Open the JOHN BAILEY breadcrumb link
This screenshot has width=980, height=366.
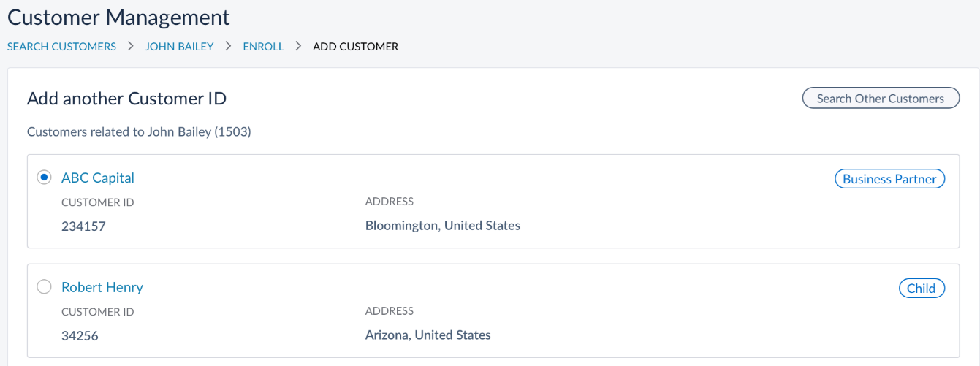[x=179, y=47]
